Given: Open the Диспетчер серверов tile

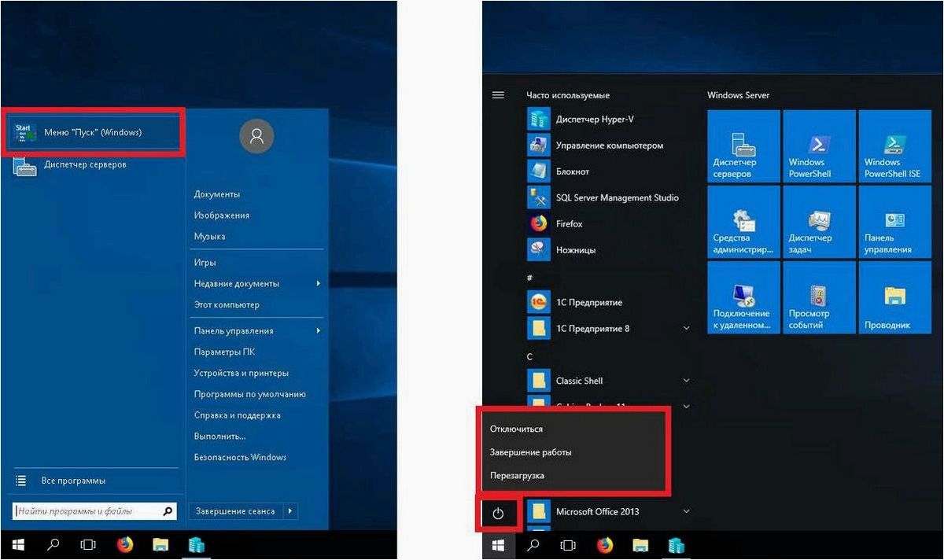Looking at the screenshot, I should tap(743, 146).
